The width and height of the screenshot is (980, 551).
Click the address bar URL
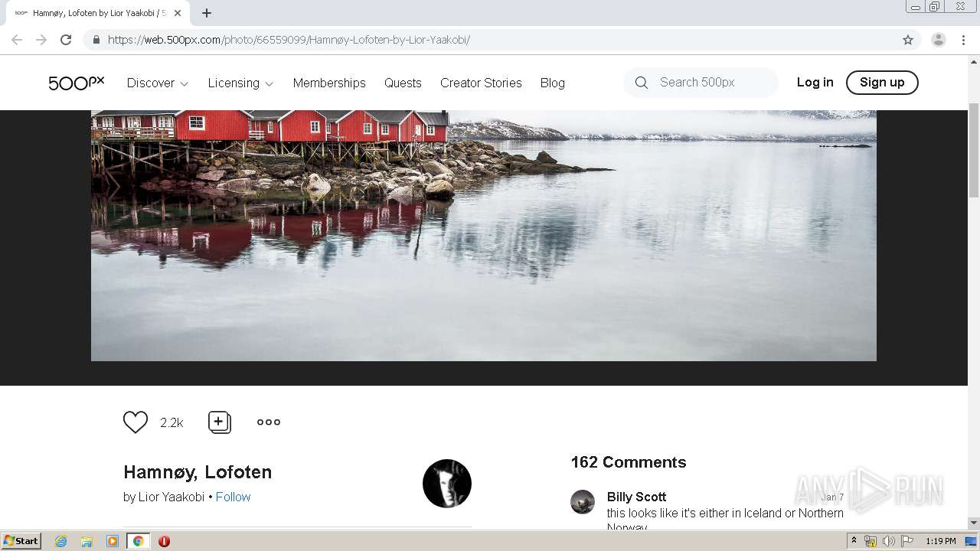pyautogui.click(x=289, y=40)
